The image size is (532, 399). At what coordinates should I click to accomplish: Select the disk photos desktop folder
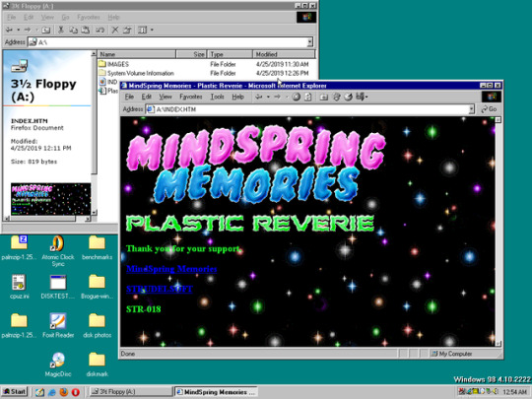point(97,325)
